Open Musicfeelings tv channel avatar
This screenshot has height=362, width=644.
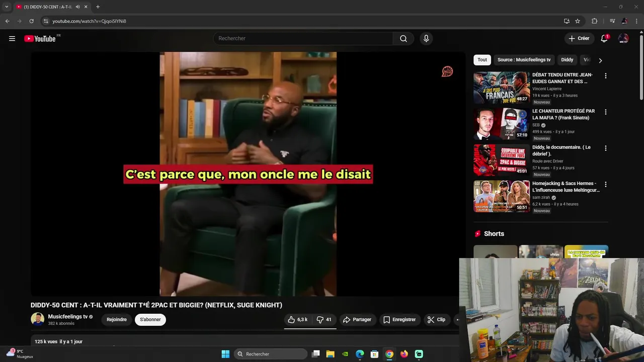coord(37,319)
